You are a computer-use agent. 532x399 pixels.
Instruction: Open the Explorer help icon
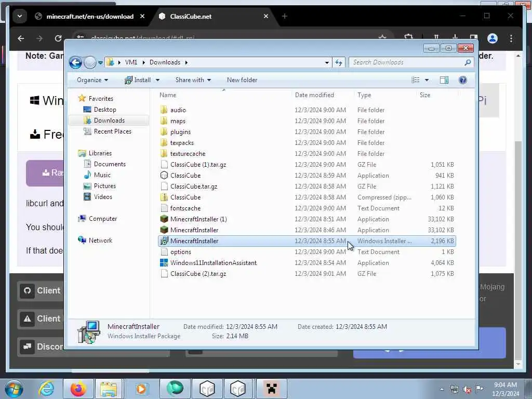[x=463, y=80]
